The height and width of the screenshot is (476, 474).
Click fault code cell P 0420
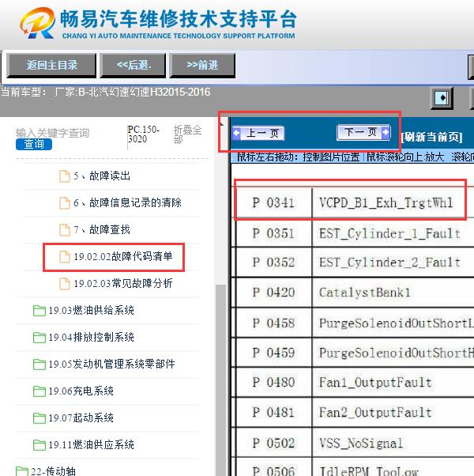coord(273,293)
